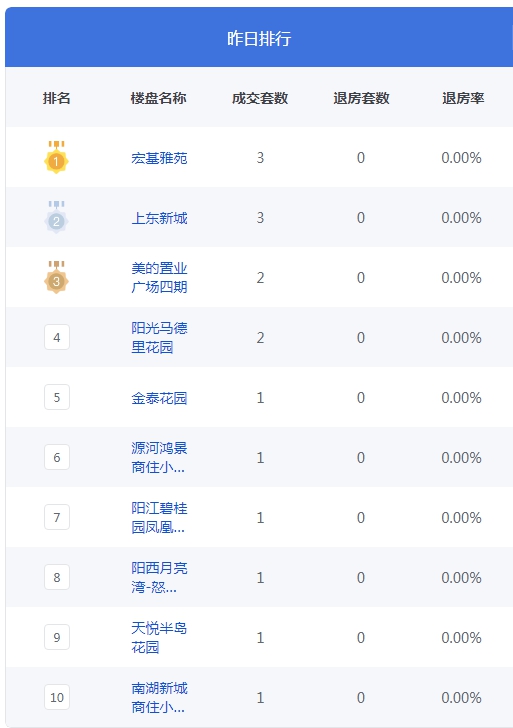Viewport: 513px width, 728px height.
Task: Select the rank 4 number badge
Action: pos(57,337)
